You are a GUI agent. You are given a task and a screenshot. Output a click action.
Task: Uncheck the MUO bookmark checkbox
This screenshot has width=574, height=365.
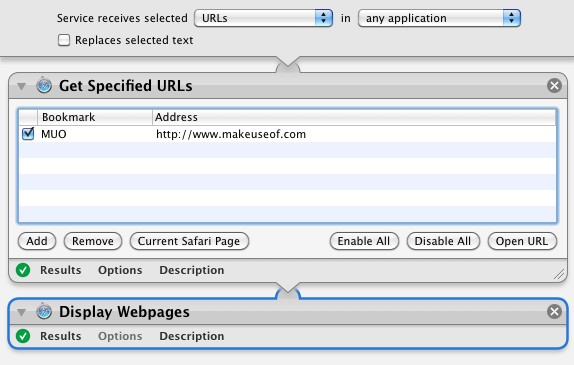pyautogui.click(x=28, y=134)
